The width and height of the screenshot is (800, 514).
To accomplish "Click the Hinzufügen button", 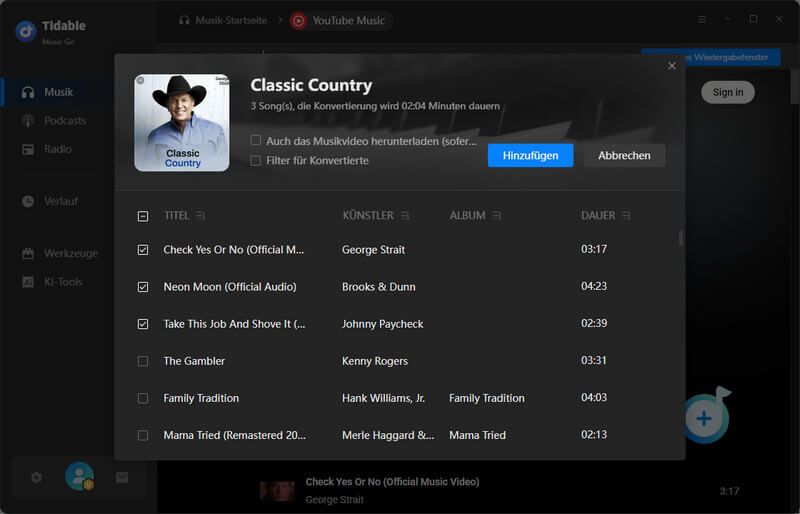I will pos(531,155).
